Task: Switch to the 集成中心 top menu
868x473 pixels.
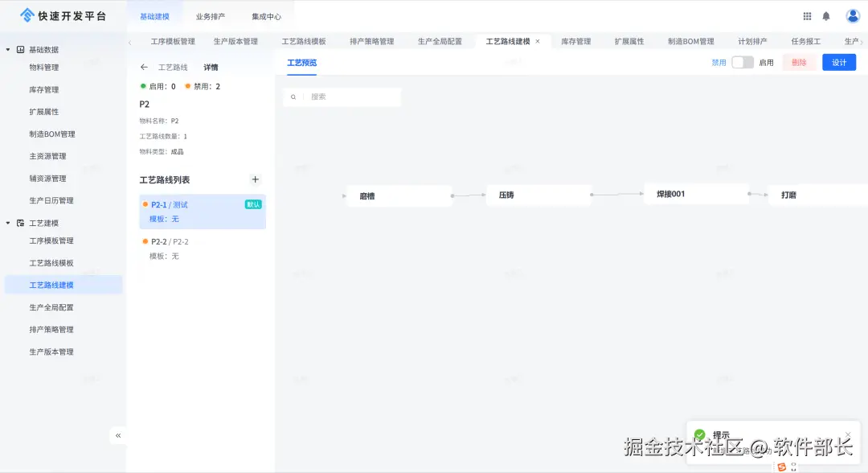Action: 266,17
